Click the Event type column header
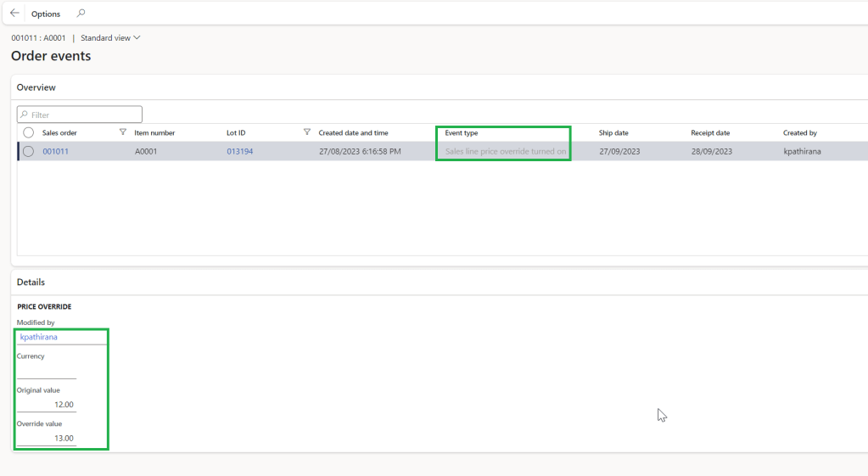 462,133
